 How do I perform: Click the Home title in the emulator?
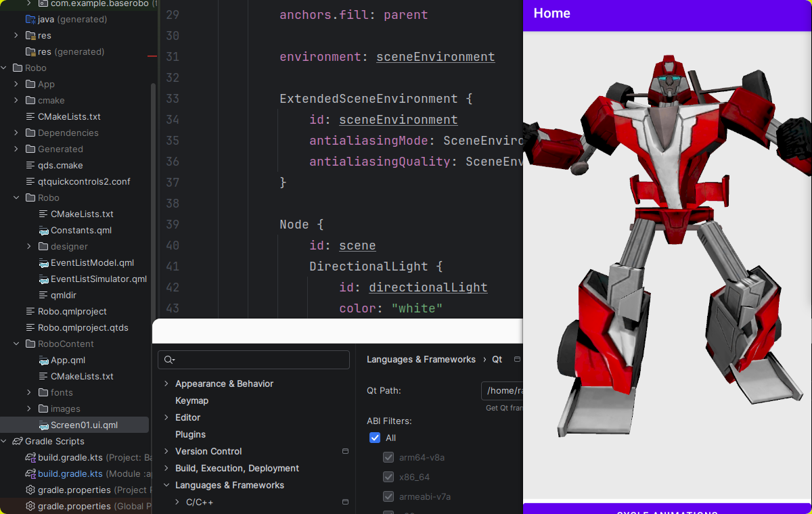pos(551,13)
